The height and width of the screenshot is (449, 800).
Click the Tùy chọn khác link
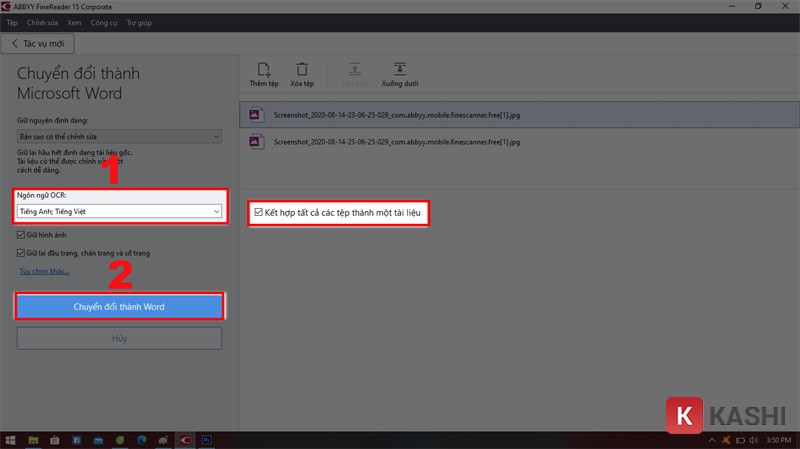(x=44, y=271)
